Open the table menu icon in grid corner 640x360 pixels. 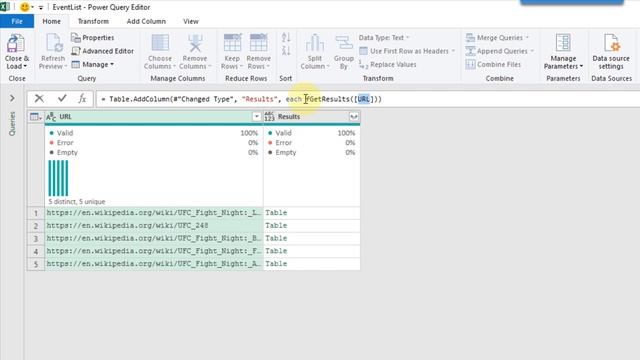[x=36, y=117]
